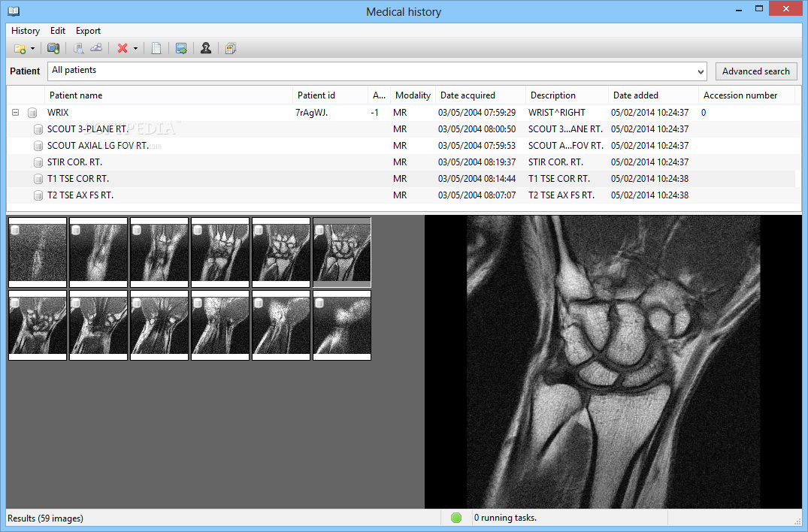Image resolution: width=808 pixels, height=532 pixels.
Task: Select the SCOUT 3-PLANE RT. series row
Action: coord(401,129)
